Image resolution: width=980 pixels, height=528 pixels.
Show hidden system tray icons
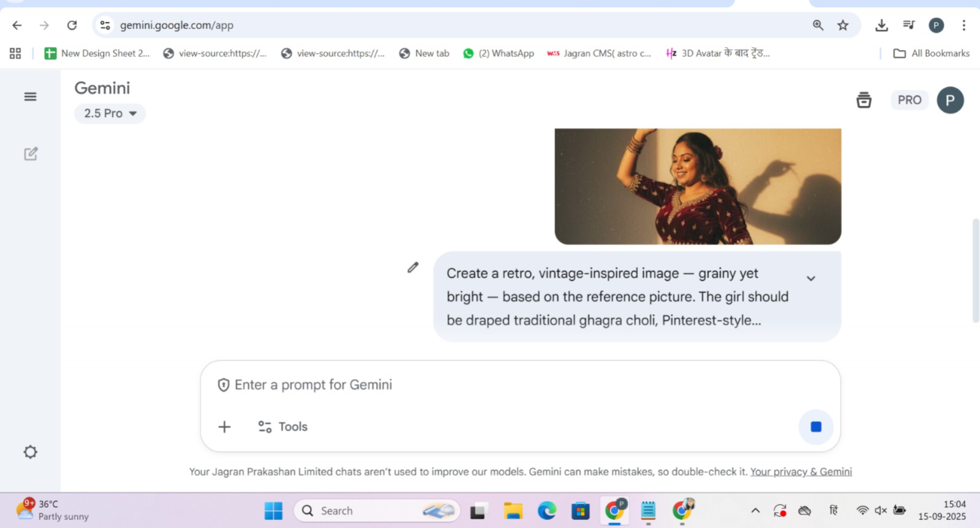pyautogui.click(x=755, y=511)
